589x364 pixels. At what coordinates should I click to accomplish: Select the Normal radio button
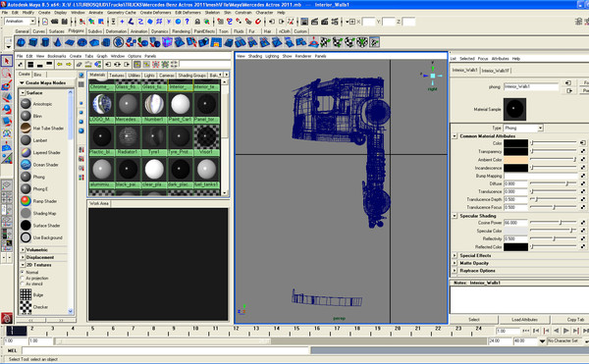tap(23, 272)
